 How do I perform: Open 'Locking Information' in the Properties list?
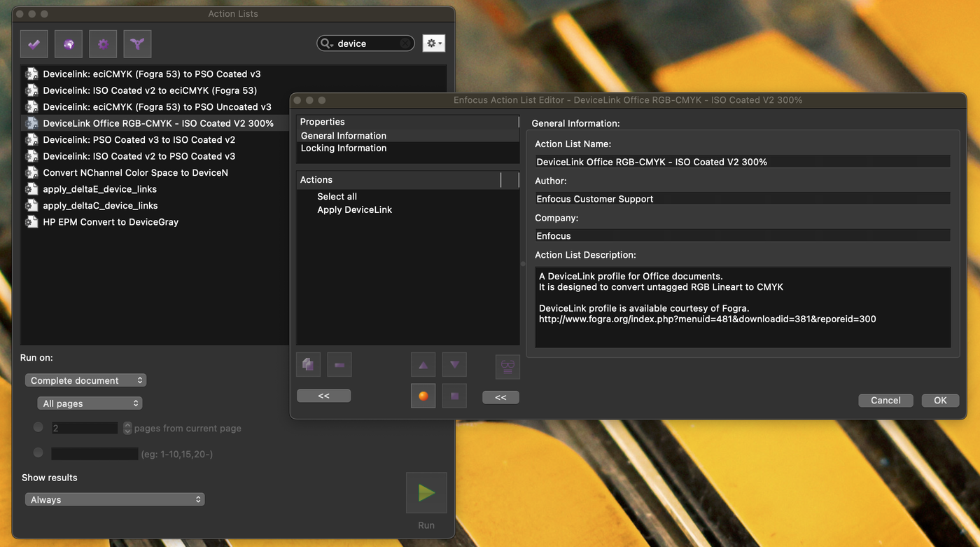407,148
